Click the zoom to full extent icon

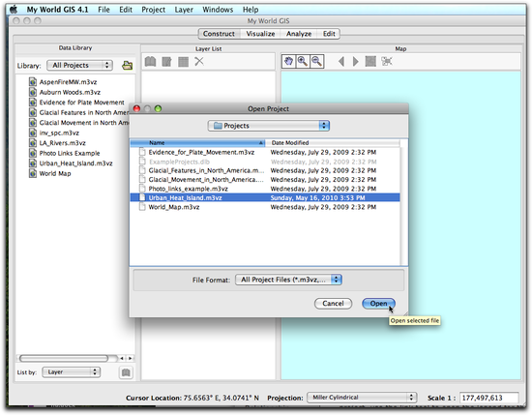point(370,61)
